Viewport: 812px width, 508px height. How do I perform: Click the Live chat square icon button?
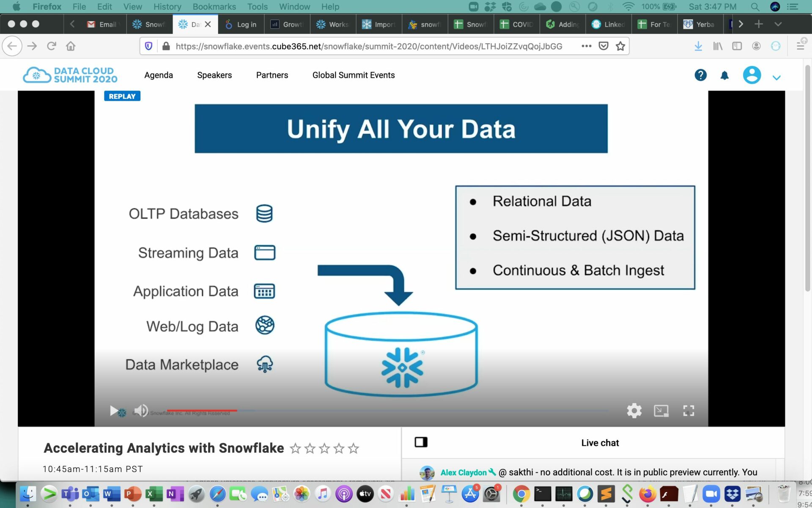point(420,442)
